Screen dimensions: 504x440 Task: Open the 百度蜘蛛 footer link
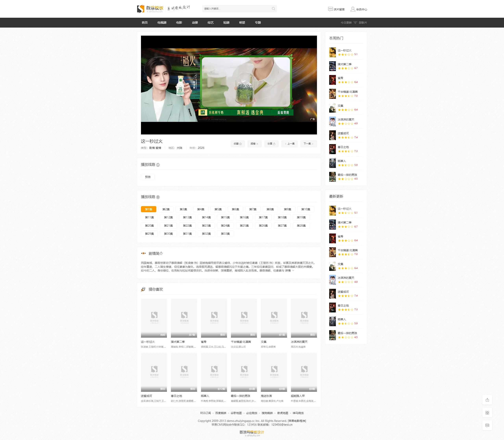[x=221, y=413]
